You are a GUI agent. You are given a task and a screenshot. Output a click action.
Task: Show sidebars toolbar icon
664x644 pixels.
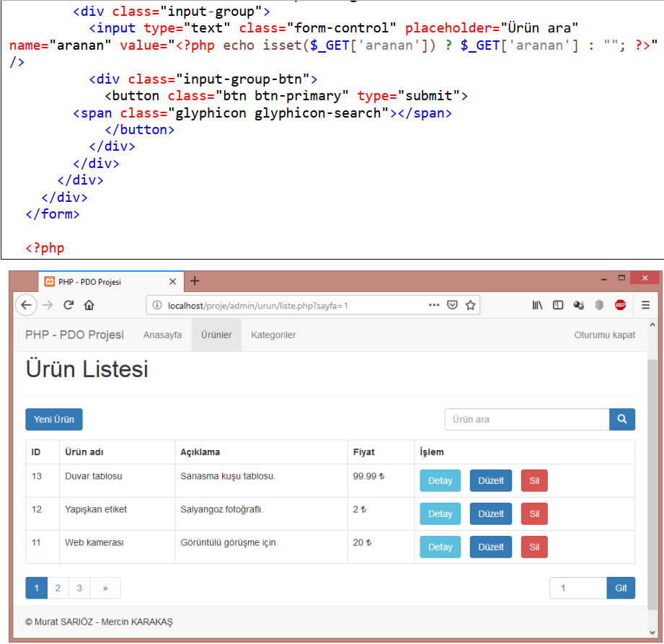[557, 305]
